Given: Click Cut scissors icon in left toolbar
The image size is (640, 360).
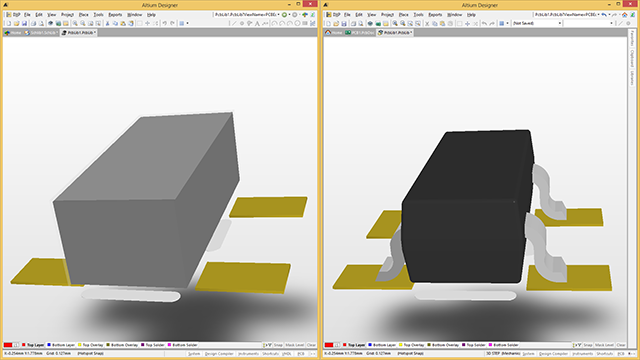Looking at the screenshot, I should (x=107, y=24).
